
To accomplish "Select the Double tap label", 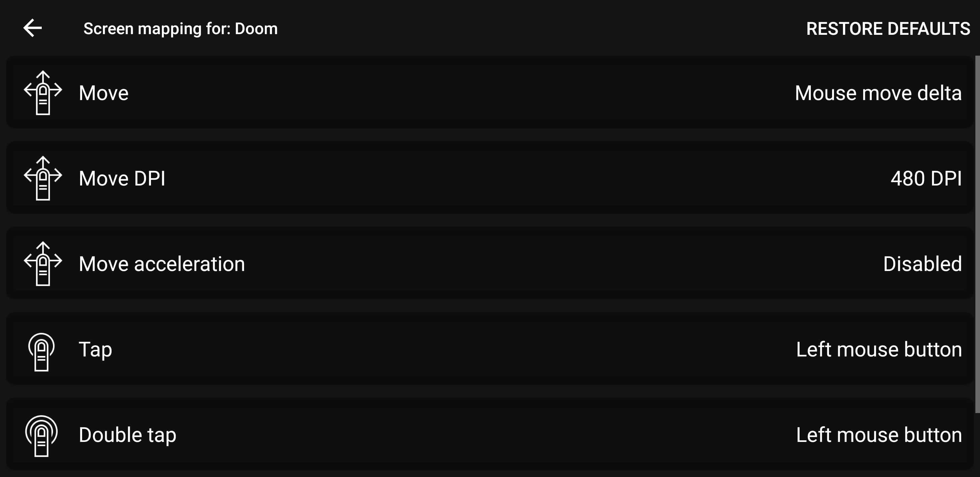I will [x=127, y=435].
